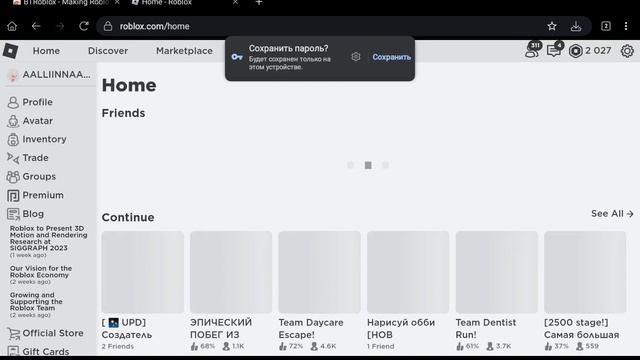Click Сохранить to save the password

(391, 57)
